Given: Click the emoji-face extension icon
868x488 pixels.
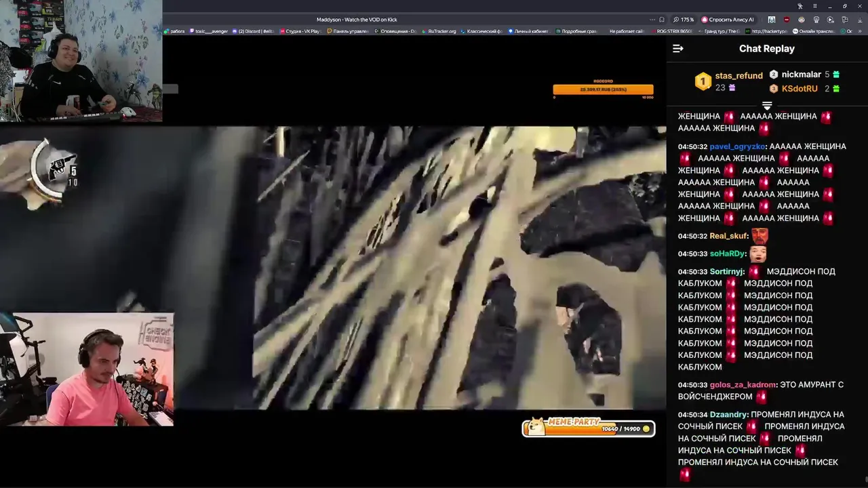Looking at the screenshot, I should coord(802,20).
